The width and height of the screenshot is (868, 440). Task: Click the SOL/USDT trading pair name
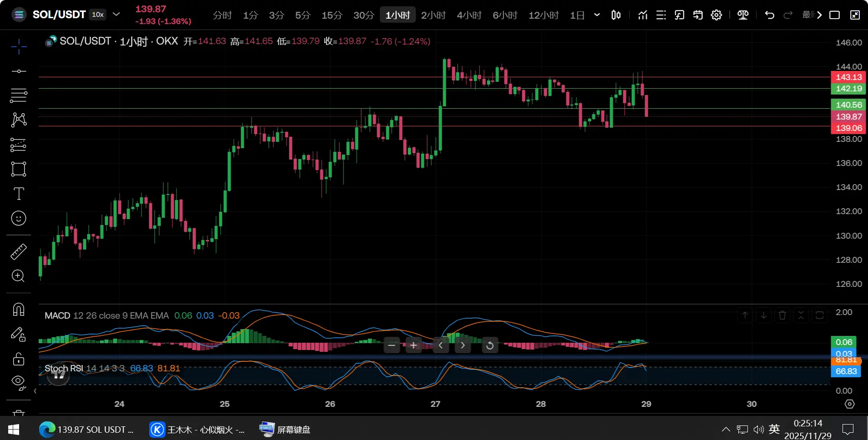coord(59,15)
